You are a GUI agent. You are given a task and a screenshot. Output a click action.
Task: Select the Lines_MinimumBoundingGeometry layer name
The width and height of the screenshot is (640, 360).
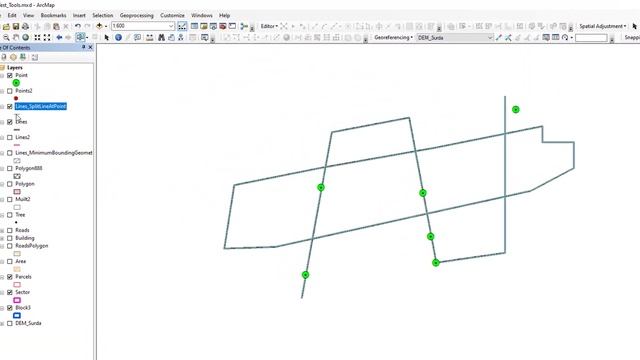click(54, 153)
